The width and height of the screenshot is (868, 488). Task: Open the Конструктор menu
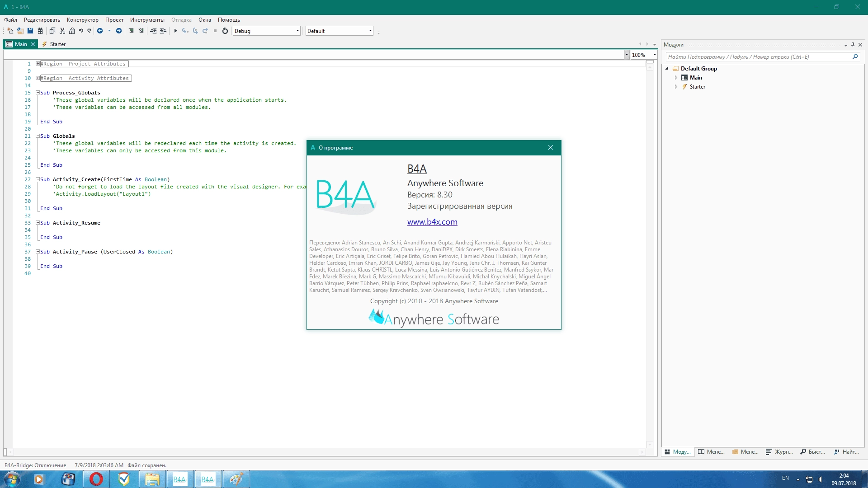[83, 20]
